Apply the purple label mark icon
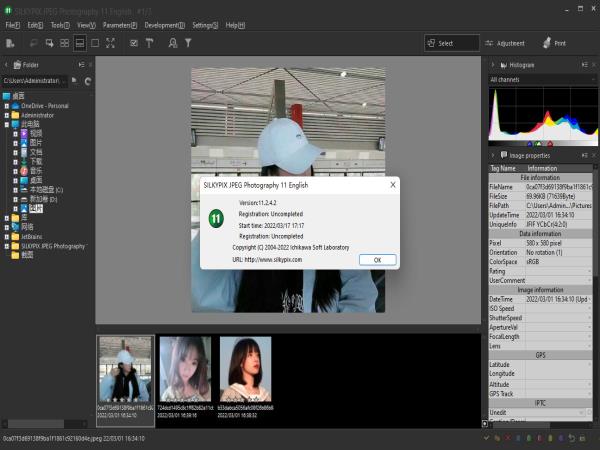 click(x=561, y=438)
